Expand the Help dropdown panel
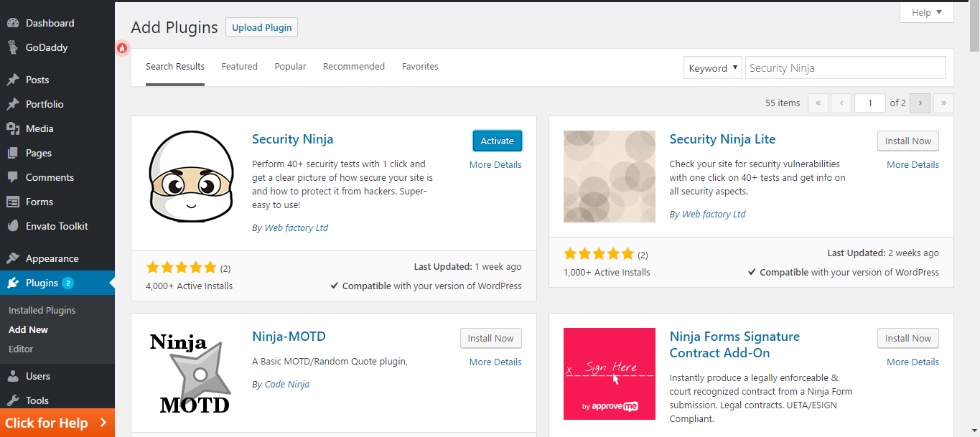980x437 pixels. [x=927, y=12]
